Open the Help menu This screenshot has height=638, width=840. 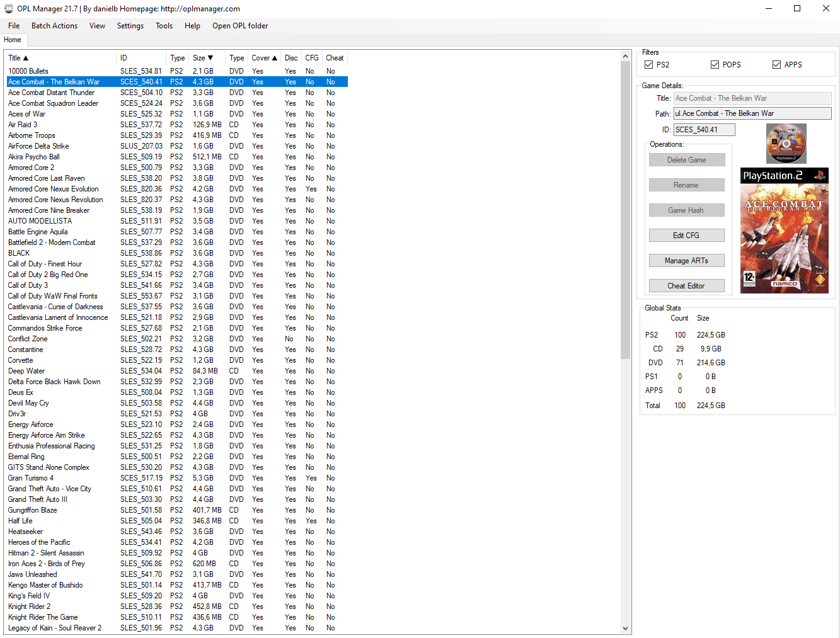click(192, 26)
